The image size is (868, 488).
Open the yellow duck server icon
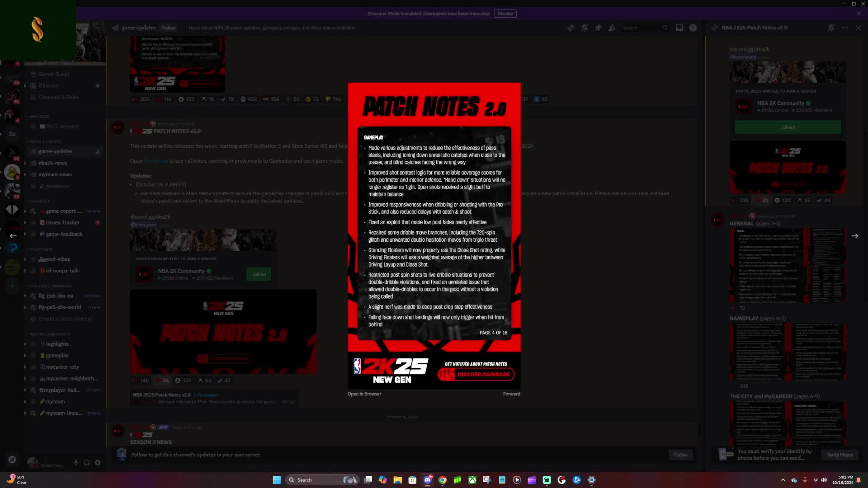click(12, 172)
